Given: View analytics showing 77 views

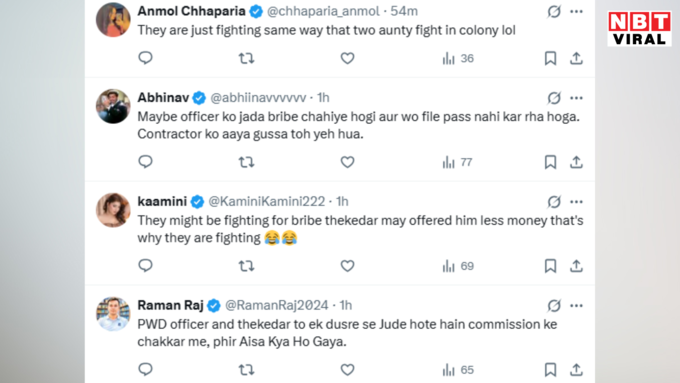Looking at the screenshot, I should click(x=458, y=162).
